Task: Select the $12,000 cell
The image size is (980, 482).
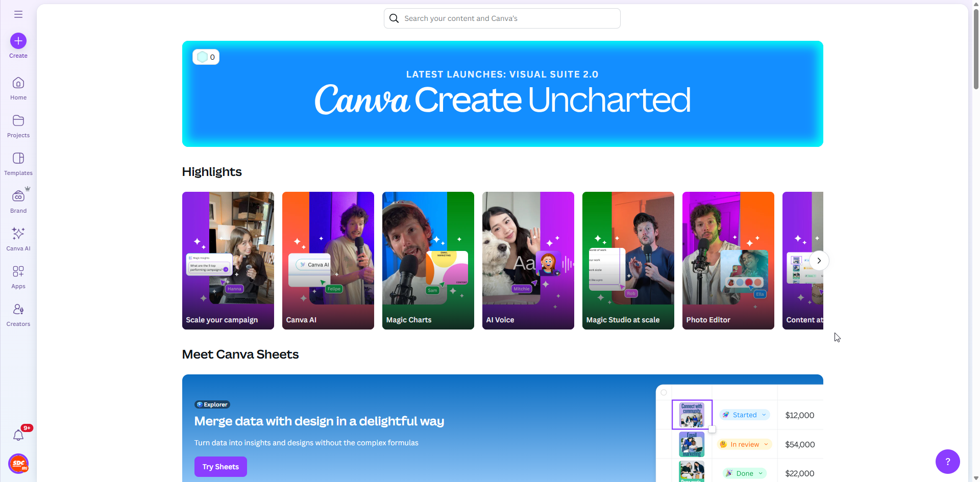Action: 800,415
